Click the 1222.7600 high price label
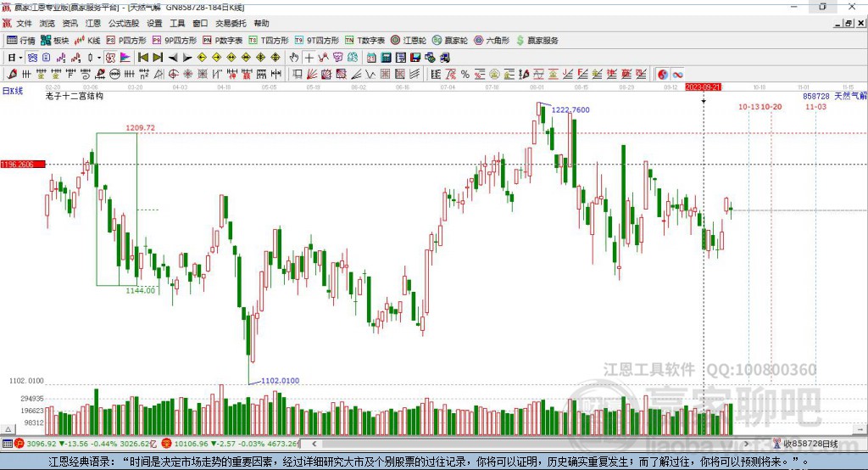 click(570, 109)
